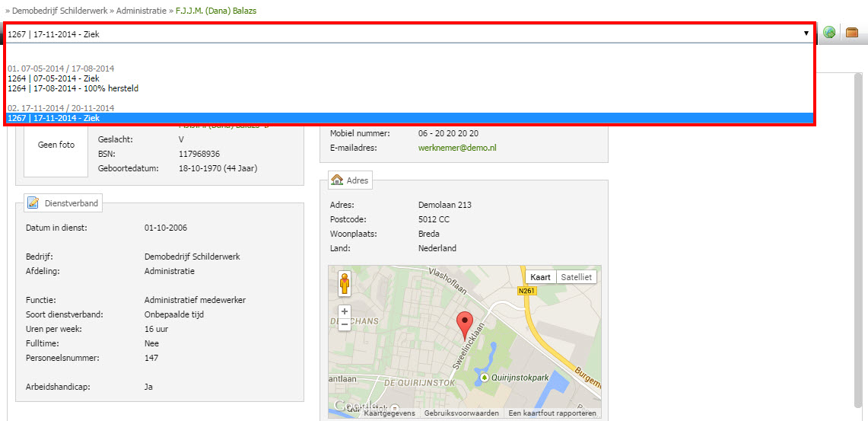Click the Dienstverband section title

coord(71,203)
